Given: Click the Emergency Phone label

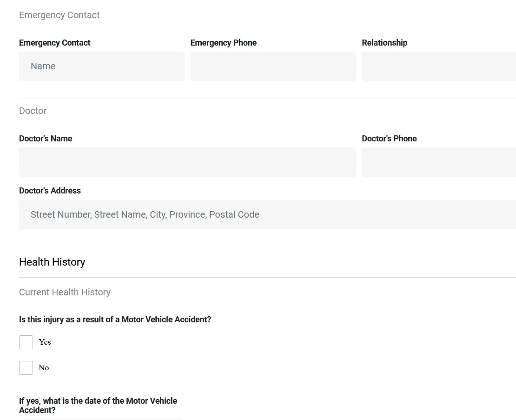Looking at the screenshot, I should pyautogui.click(x=224, y=43).
